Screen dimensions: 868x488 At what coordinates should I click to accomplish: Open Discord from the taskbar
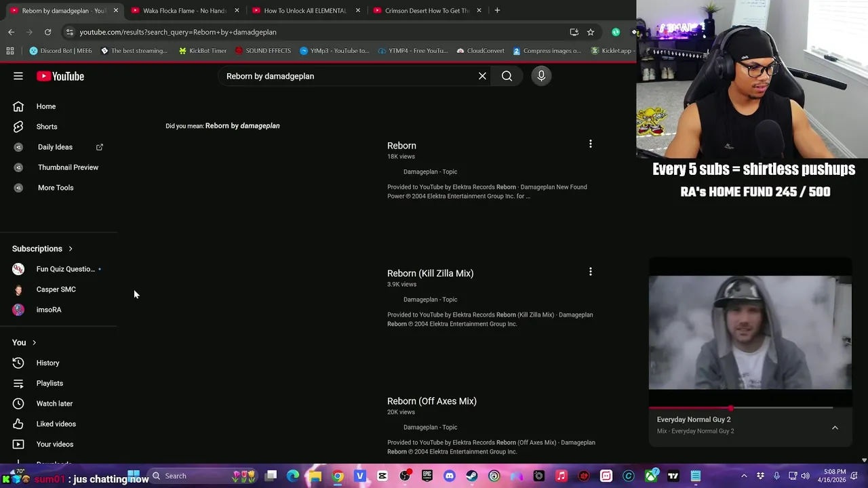click(x=449, y=476)
